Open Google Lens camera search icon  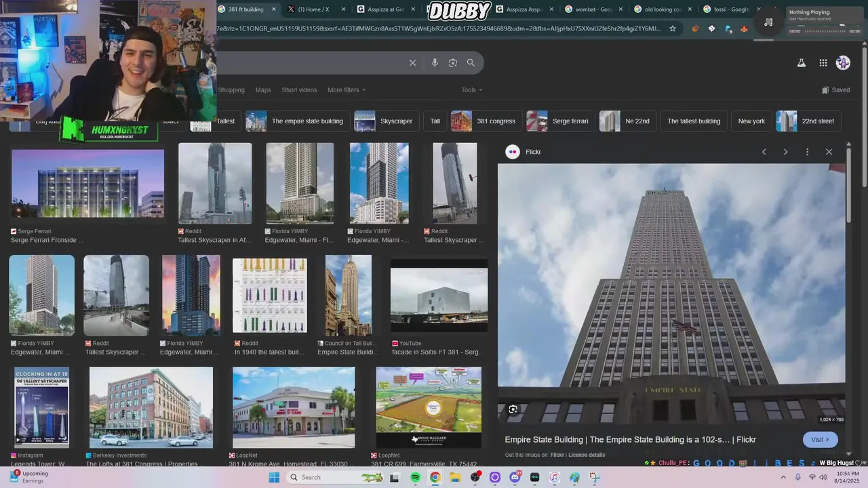tap(453, 63)
